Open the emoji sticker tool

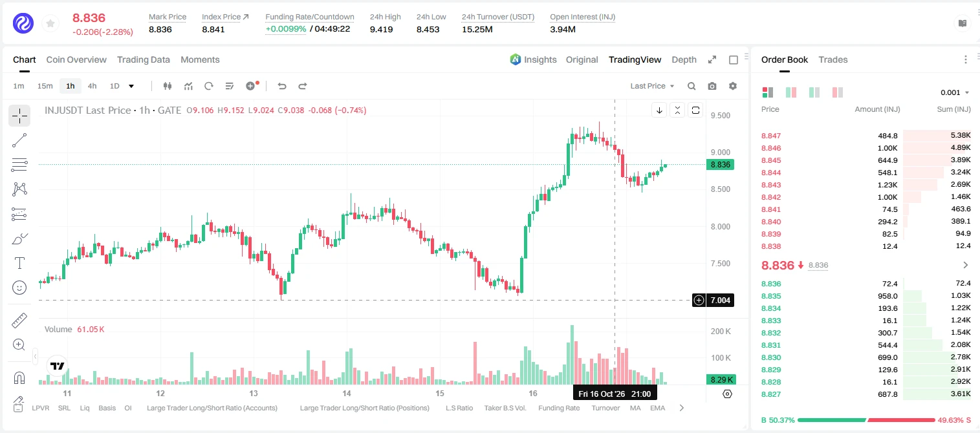(19, 288)
